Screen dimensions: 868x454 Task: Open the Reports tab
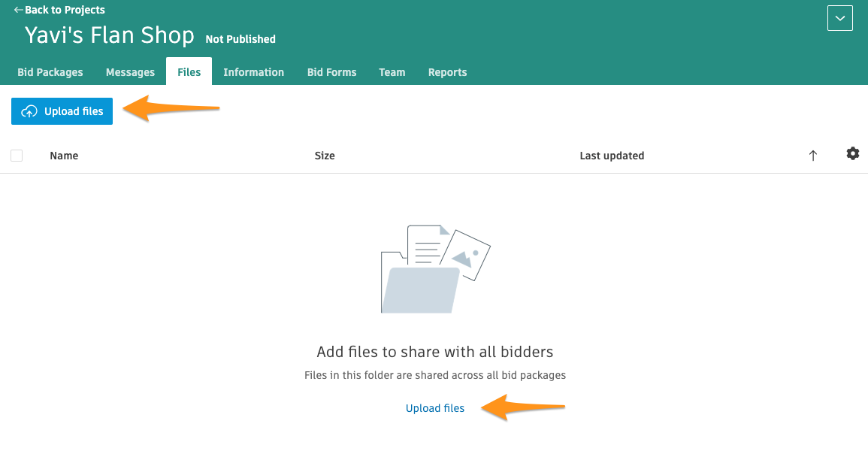pyautogui.click(x=447, y=72)
